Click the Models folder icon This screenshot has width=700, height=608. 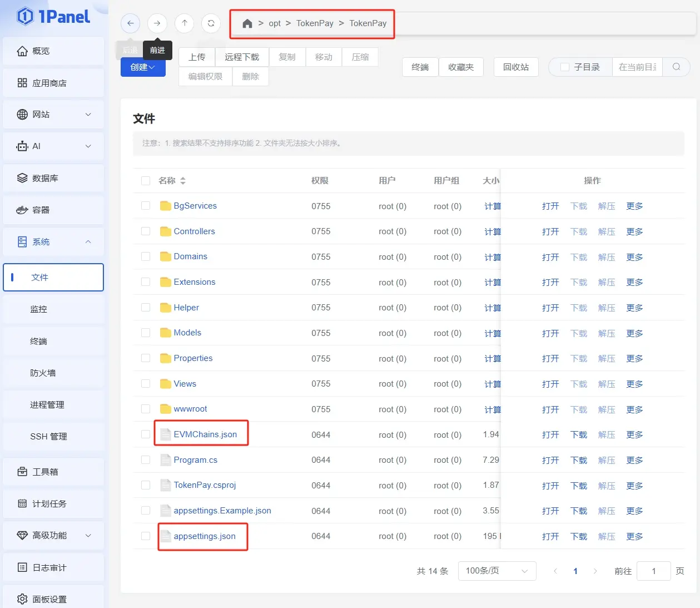tap(165, 333)
